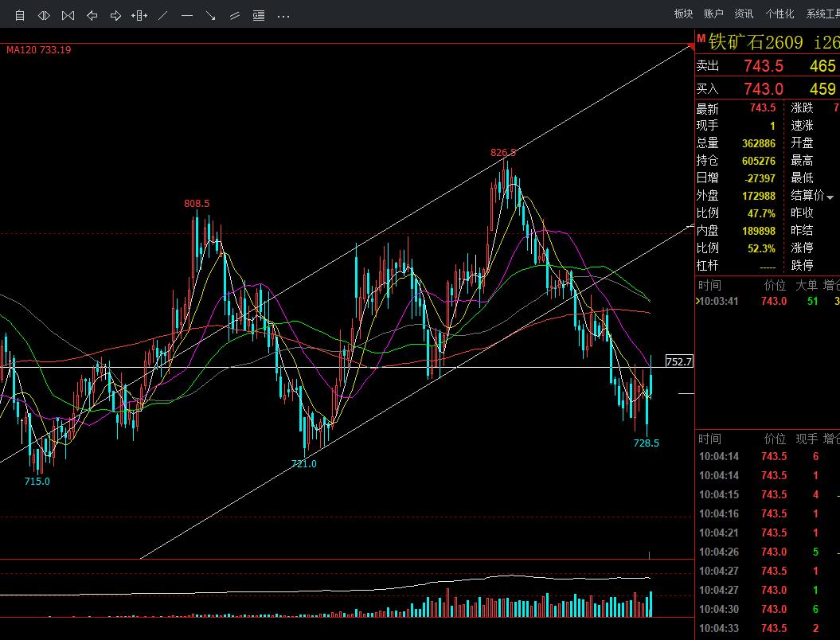The height and width of the screenshot is (640, 840).
Task: Click the text annotation list icon
Action: (259, 16)
